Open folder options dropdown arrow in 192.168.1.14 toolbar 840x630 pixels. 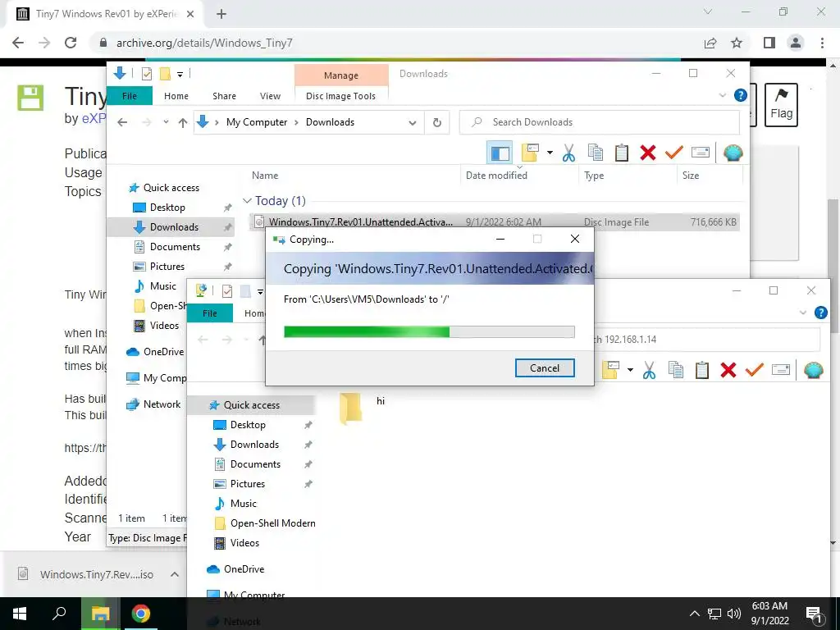tap(630, 370)
